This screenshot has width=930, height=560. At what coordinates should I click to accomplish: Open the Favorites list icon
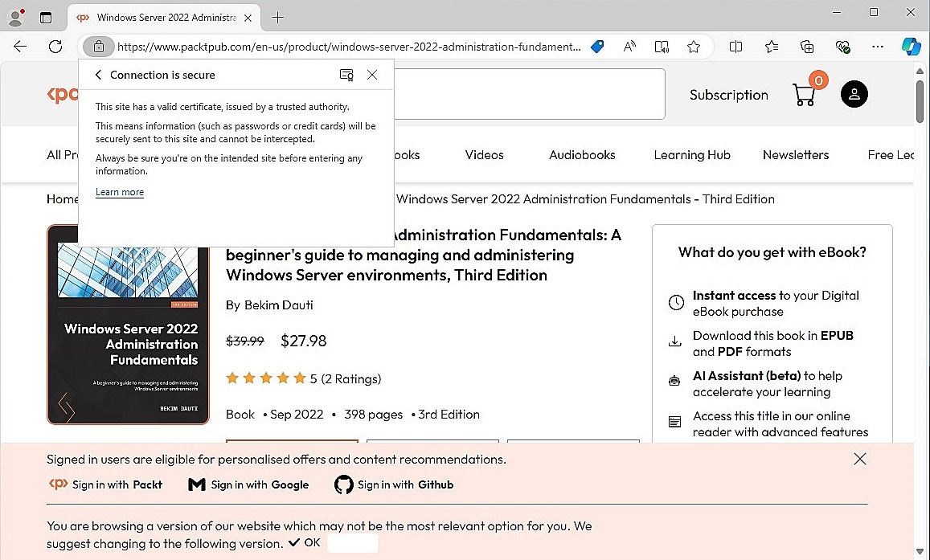[x=771, y=47]
